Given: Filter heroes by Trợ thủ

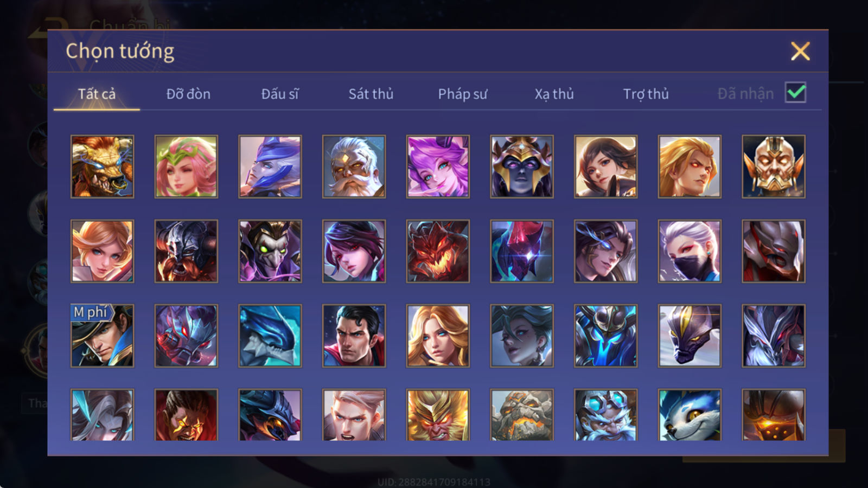Looking at the screenshot, I should [x=646, y=94].
